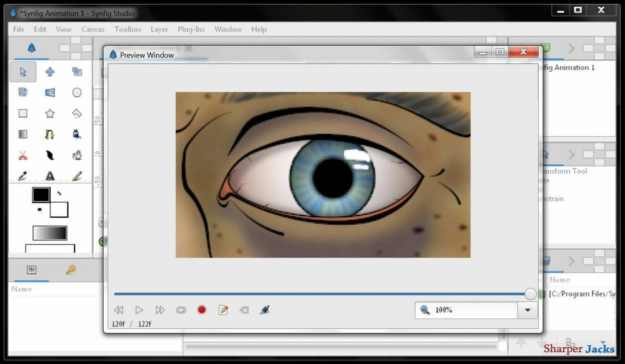Open the zoom level dropdown arrow
Viewport: 625px width, 364px height.
527,310
